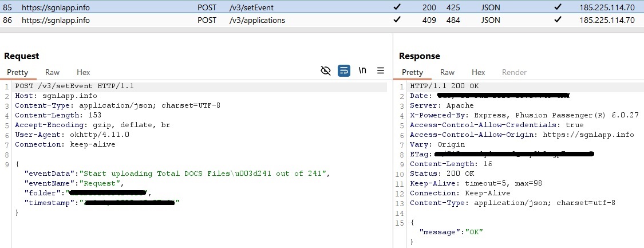Screen dimensions: 644x248
Task: Open the Request Hex tab
Action: point(84,72)
